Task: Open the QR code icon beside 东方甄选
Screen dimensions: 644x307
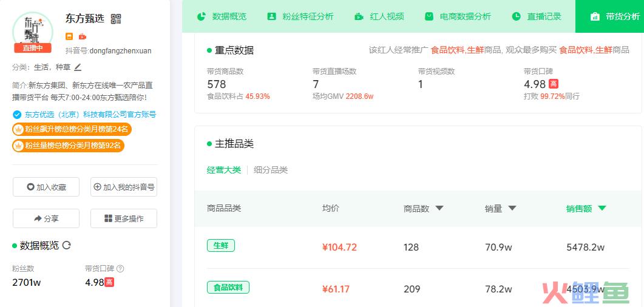Action: click(116, 18)
